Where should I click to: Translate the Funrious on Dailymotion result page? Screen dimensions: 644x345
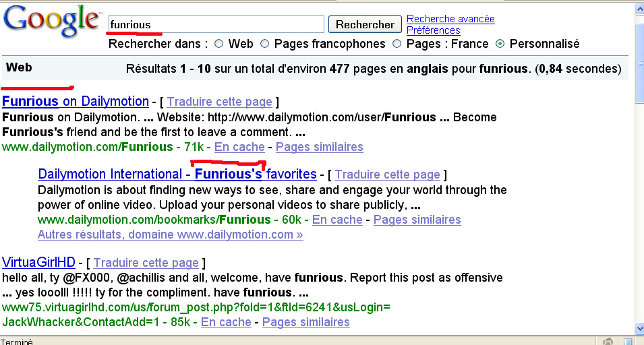pyautogui.click(x=219, y=102)
